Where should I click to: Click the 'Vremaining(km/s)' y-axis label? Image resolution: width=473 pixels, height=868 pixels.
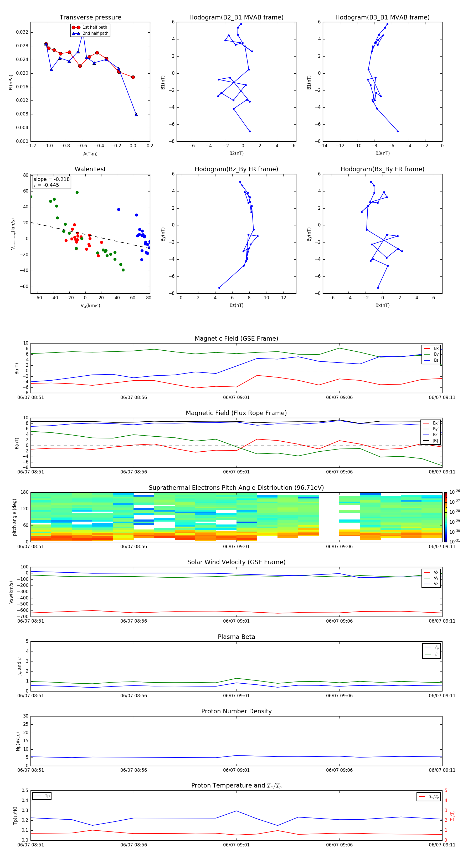(x=13, y=234)
